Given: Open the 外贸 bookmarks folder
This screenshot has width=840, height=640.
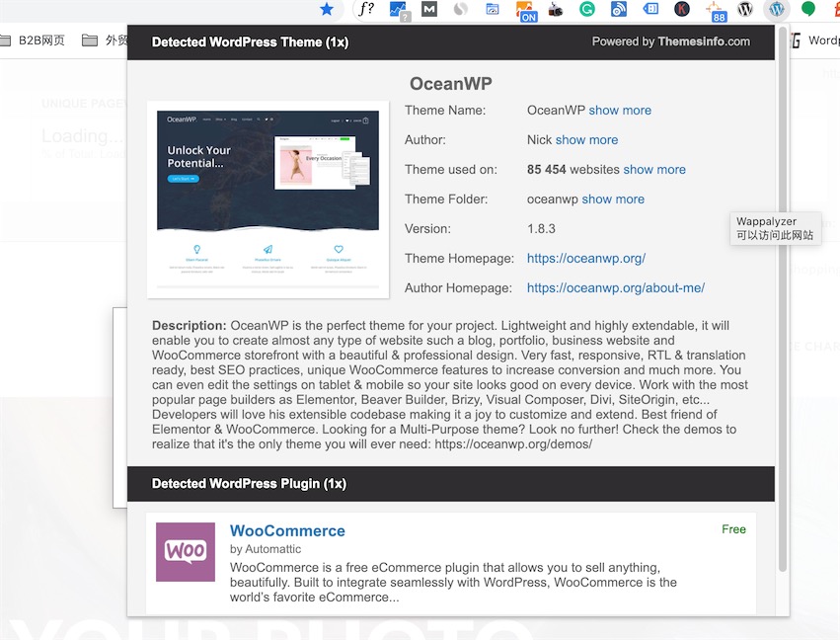Looking at the screenshot, I should click(x=105, y=40).
